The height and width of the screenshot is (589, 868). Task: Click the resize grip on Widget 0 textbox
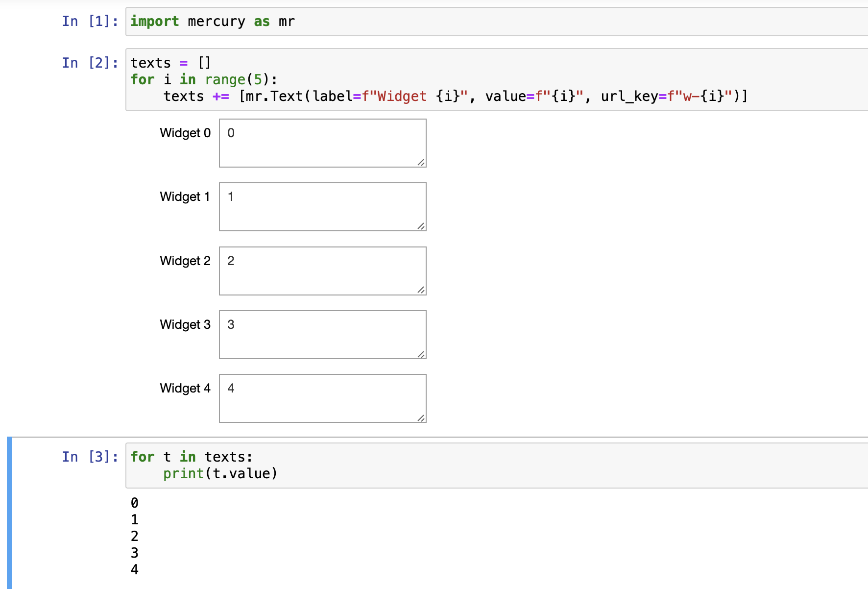pos(421,163)
